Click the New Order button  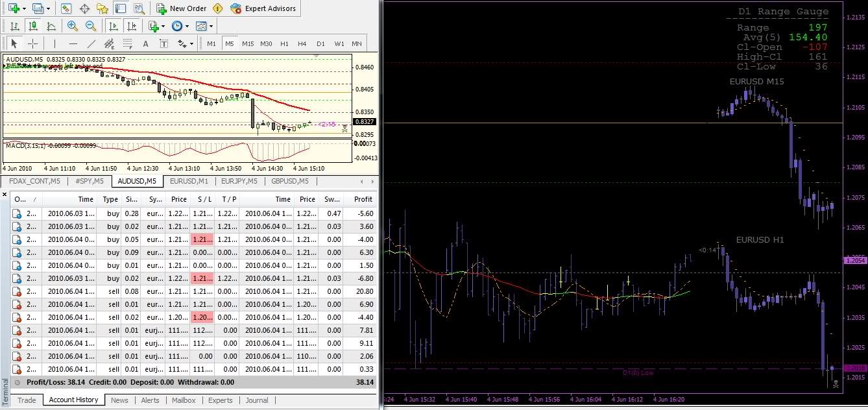click(x=181, y=8)
